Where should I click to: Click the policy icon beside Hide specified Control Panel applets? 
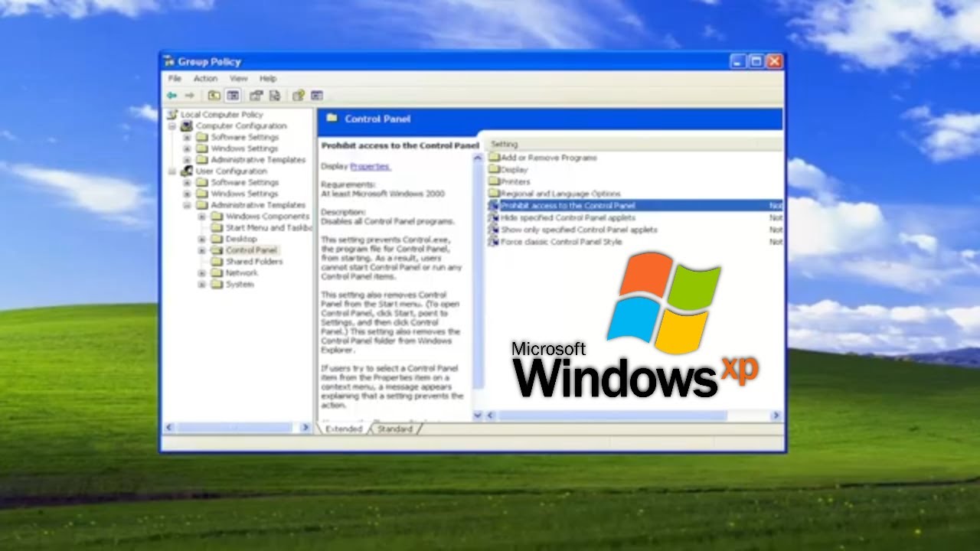click(x=494, y=217)
